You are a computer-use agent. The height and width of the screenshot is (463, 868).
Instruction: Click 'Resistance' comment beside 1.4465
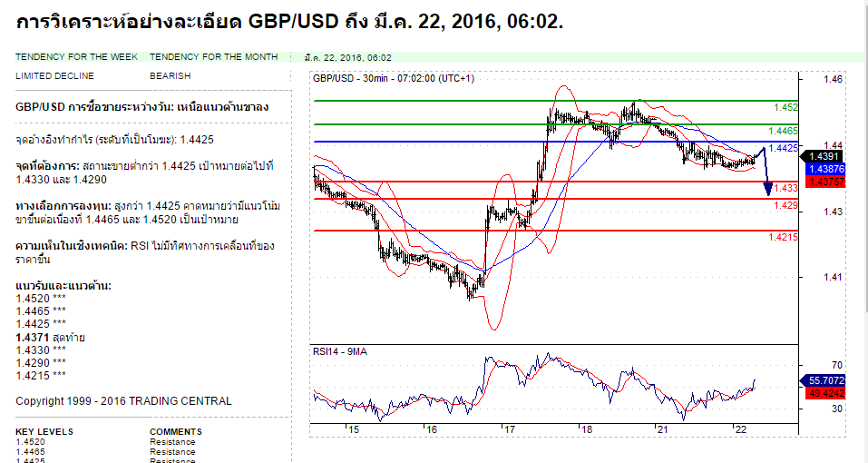172,452
